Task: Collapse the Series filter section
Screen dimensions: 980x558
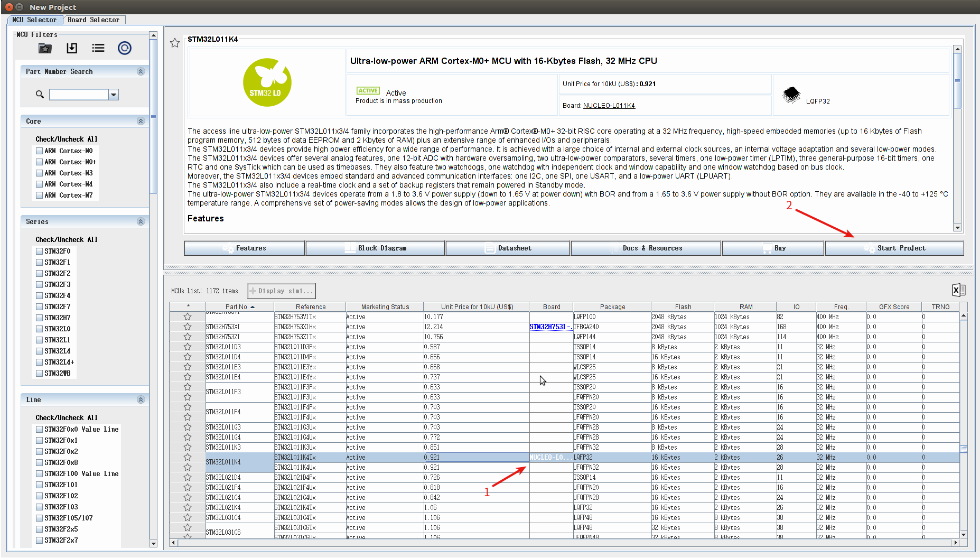Action: [x=141, y=221]
